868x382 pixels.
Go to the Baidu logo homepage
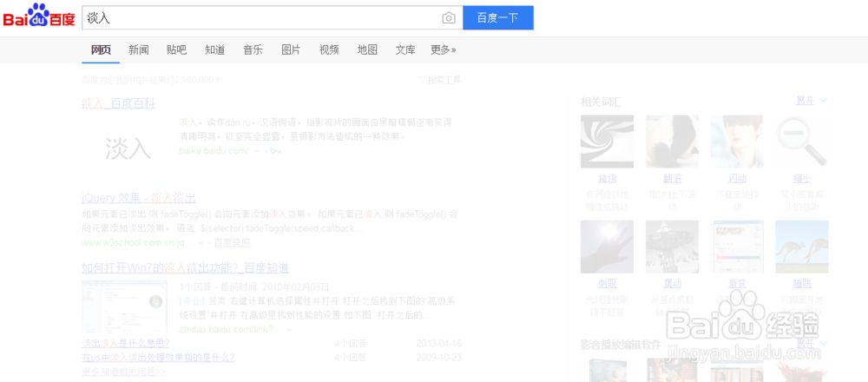coord(39,16)
